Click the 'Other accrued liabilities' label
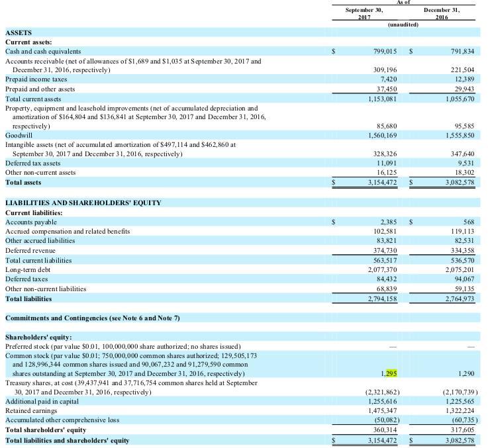Viewport: 488px width, 448px height. click(40, 241)
